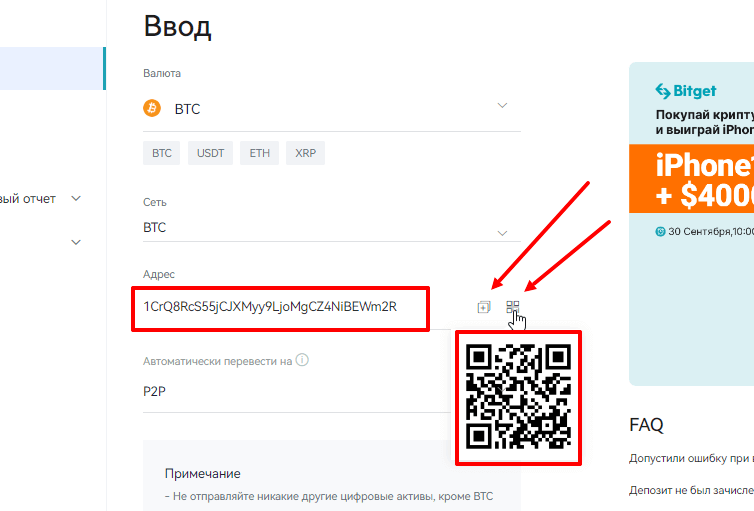The image size is (754, 511).
Task: Click the QR code icon next to address
Action: click(x=513, y=307)
